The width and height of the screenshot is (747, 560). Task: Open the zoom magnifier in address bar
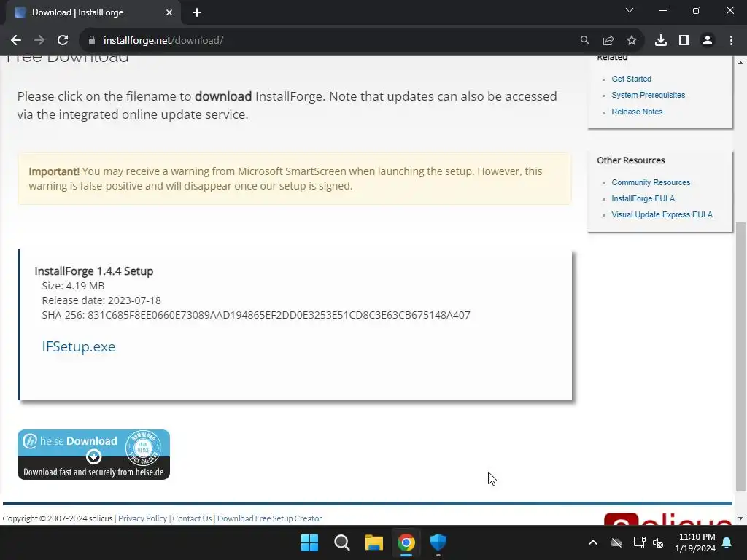coord(584,41)
